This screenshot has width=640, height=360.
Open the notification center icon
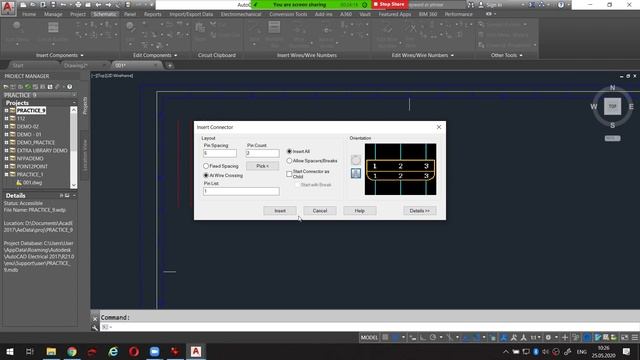(627, 351)
